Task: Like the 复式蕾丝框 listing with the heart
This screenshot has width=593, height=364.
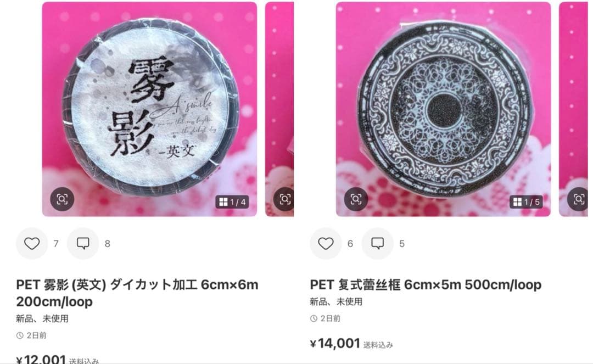Action: [x=326, y=243]
